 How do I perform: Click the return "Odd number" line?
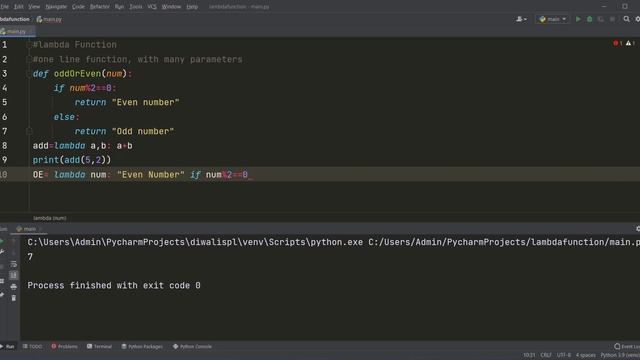point(124,131)
